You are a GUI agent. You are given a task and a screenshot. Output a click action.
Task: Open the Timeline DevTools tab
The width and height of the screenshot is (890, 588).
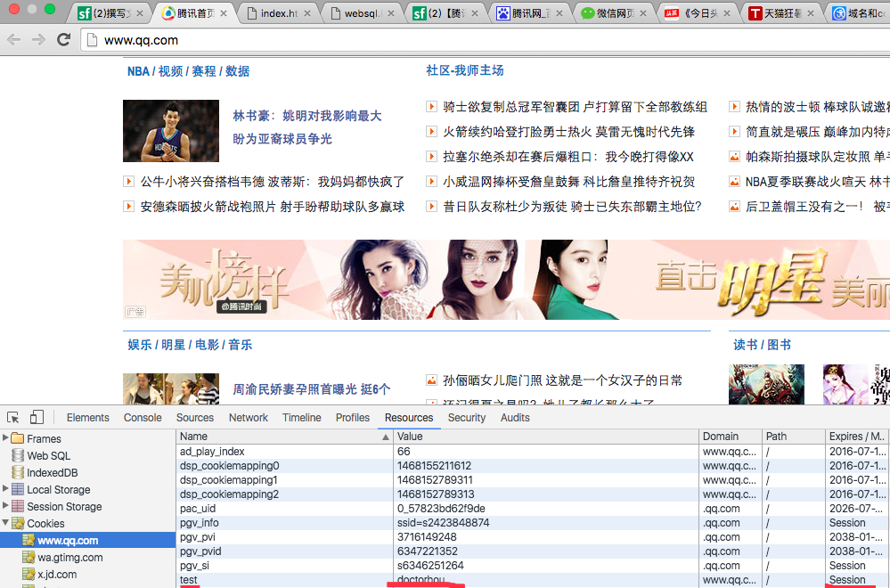pos(301,417)
